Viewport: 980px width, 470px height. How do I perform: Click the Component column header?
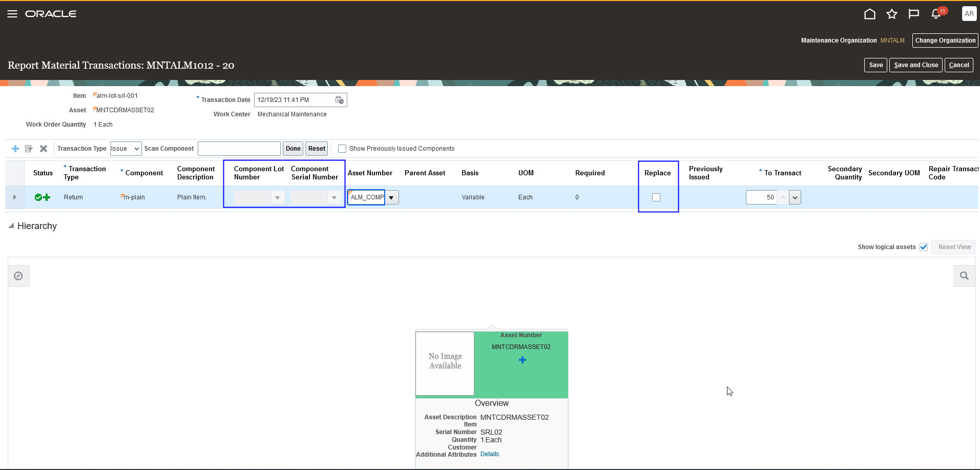coord(144,173)
